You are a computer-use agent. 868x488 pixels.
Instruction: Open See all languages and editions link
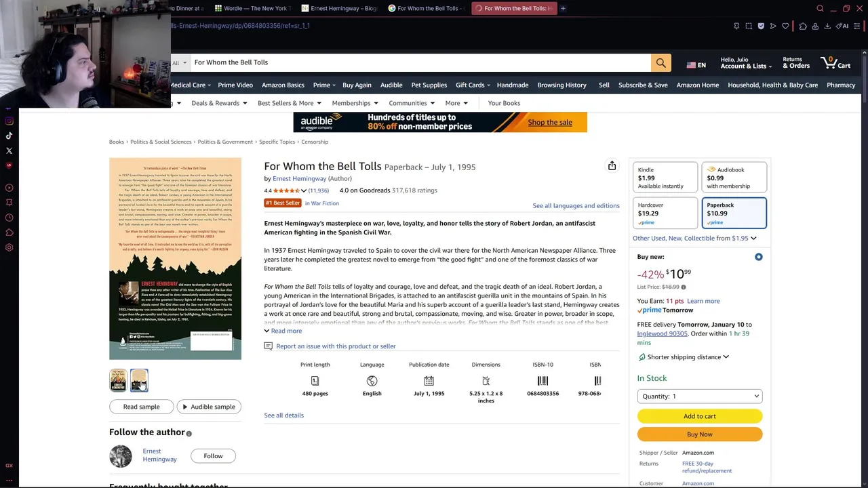576,205
